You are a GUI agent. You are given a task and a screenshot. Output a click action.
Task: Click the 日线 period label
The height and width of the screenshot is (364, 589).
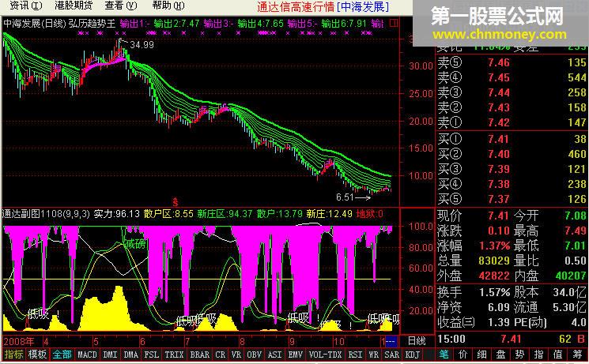(417, 341)
